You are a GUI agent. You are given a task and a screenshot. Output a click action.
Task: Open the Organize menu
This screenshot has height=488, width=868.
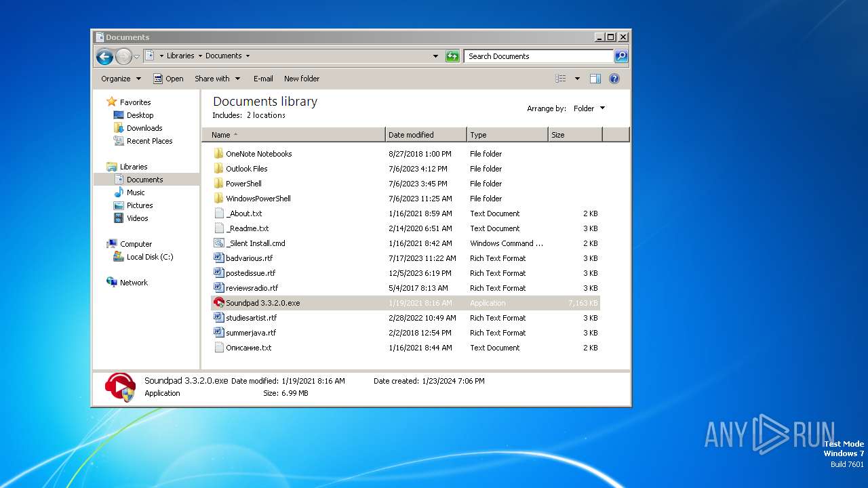pyautogui.click(x=121, y=79)
